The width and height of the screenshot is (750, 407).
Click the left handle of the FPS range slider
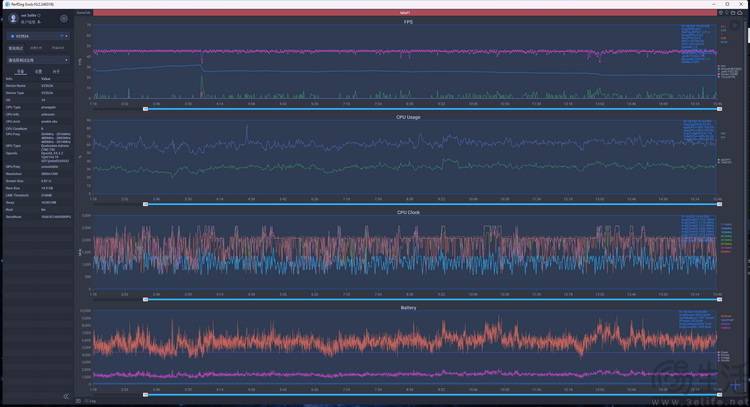pyautogui.click(x=145, y=109)
